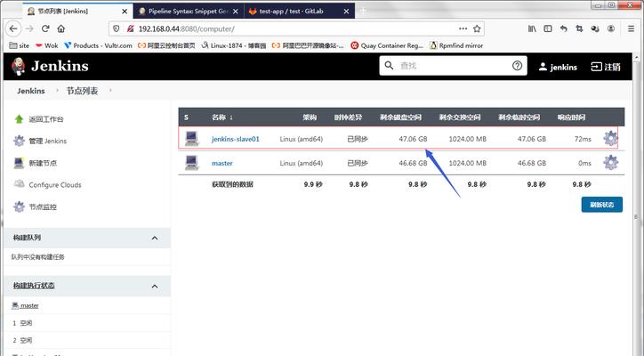Viewport: 644px width, 356px height.
Task: Close the Pipeline Syntax tab
Action: (236, 12)
